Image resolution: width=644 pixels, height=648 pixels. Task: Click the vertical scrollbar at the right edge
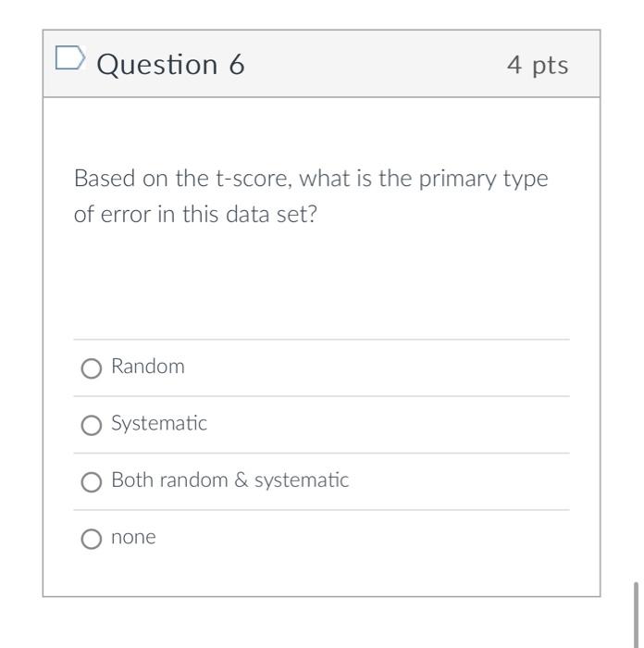637,615
